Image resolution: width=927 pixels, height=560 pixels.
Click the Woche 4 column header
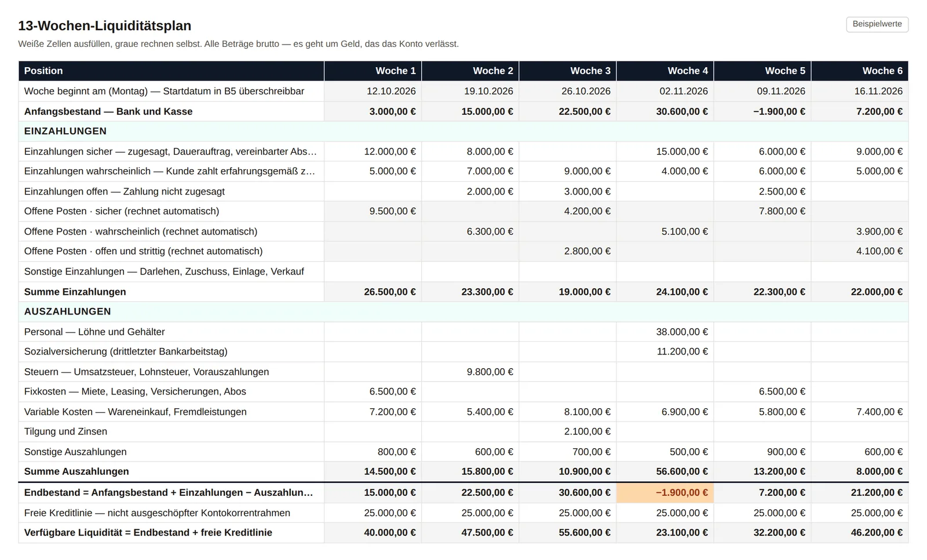pyautogui.click(x=665, y=71)
